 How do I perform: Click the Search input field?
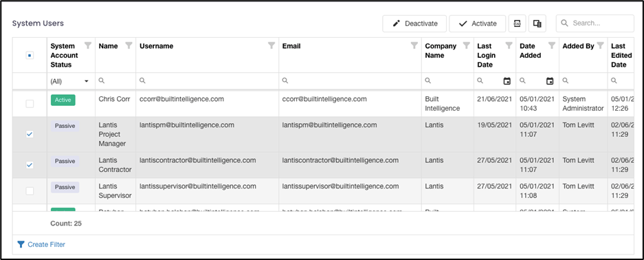595,23
